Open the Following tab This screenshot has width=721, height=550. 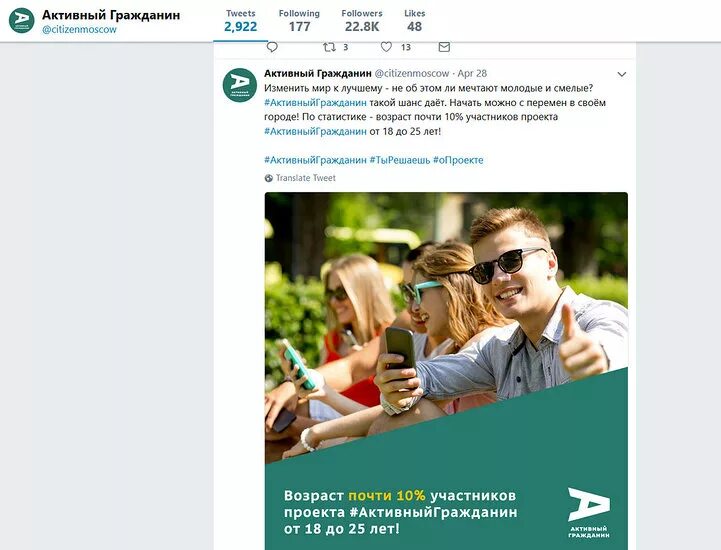coord(299,21)
